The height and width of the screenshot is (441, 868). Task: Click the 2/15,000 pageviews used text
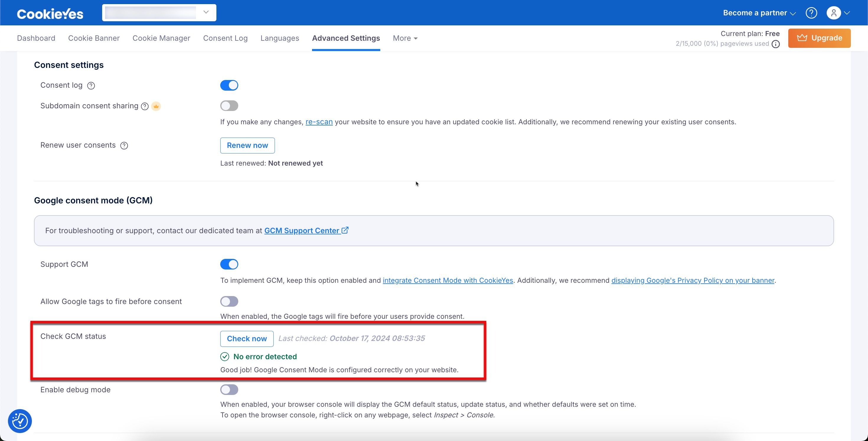722,44
